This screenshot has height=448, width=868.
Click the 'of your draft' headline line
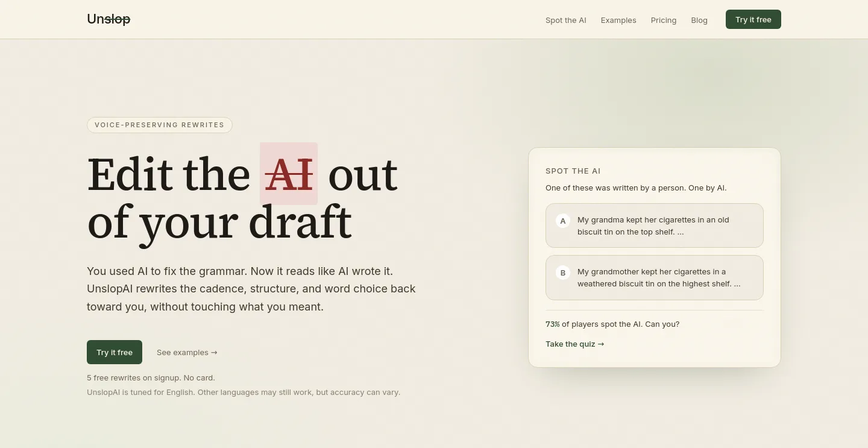click(219, 222)
